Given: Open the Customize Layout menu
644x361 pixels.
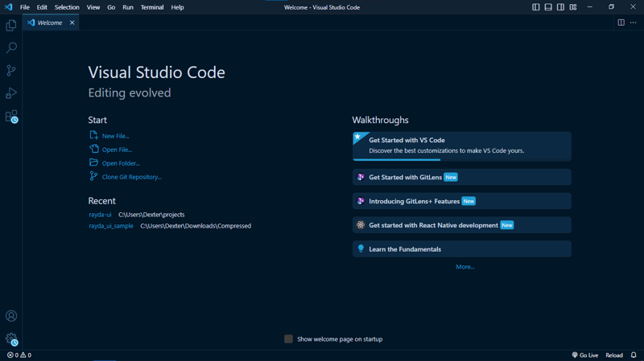Looking at the screenshot, I should 573,7.
